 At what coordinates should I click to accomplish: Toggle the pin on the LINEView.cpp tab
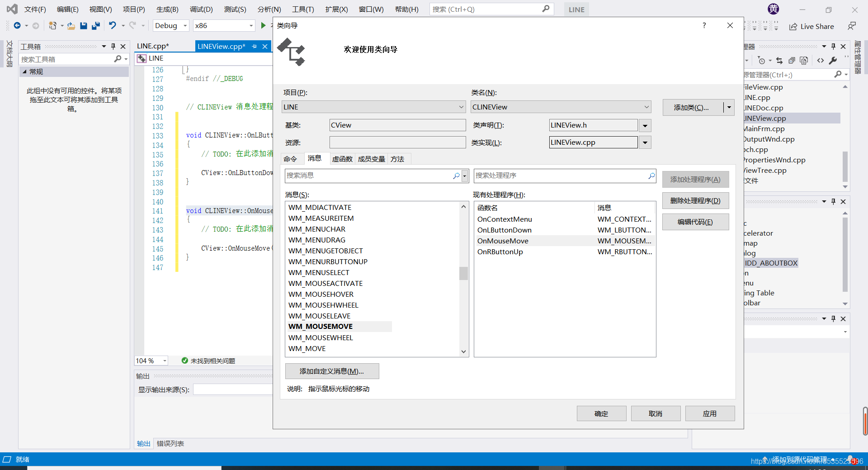pos(255,46)
